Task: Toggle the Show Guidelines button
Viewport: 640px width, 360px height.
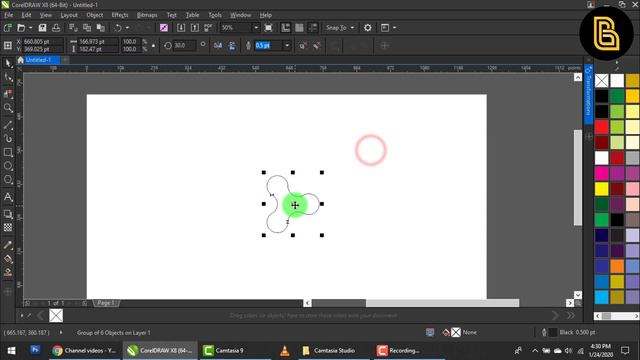Action: pos(313,28)
